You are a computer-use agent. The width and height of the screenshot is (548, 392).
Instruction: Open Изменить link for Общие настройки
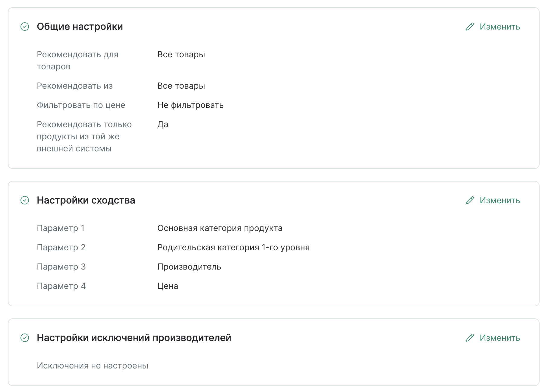[499, 27]
